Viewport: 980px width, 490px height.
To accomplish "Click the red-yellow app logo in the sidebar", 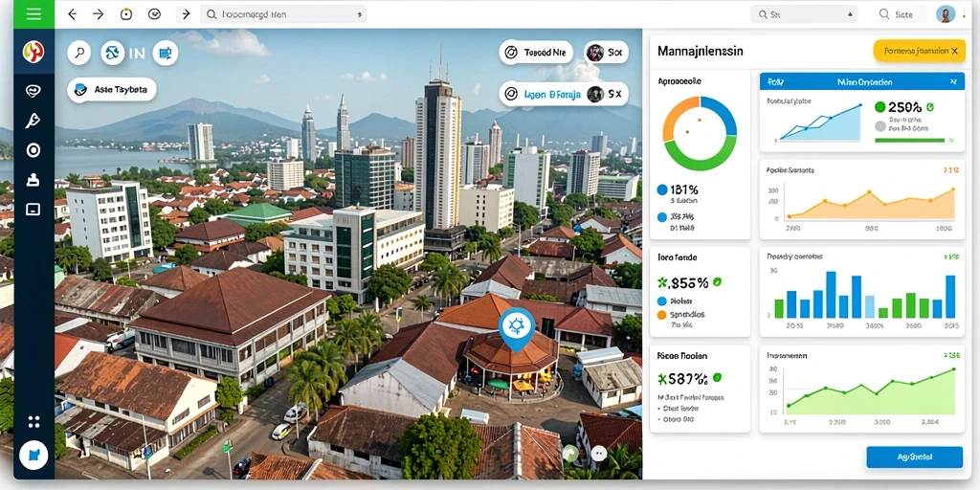I will click(x=33, y=52).
